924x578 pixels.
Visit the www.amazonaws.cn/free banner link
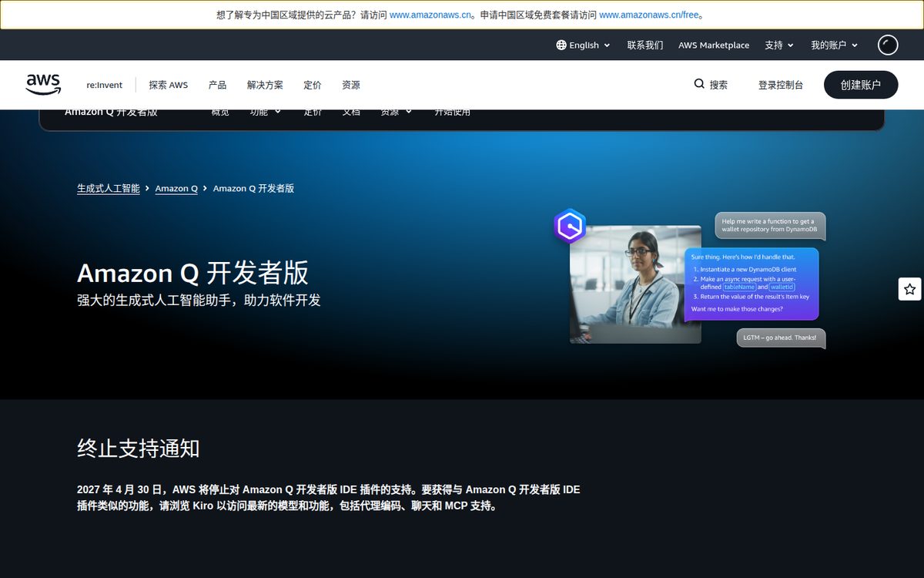coord(648,15)
